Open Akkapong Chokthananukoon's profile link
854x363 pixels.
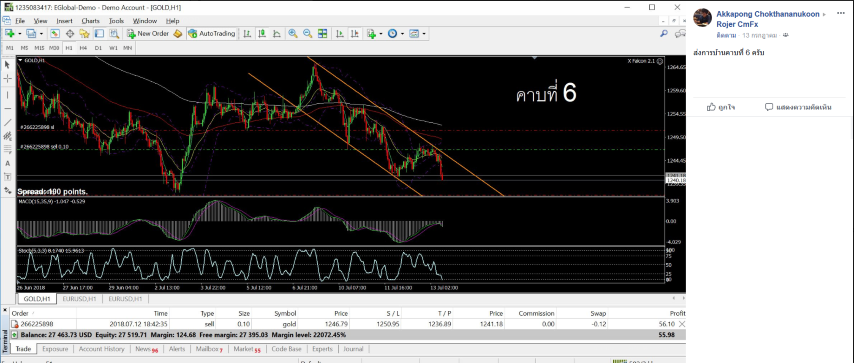[767, 14]
